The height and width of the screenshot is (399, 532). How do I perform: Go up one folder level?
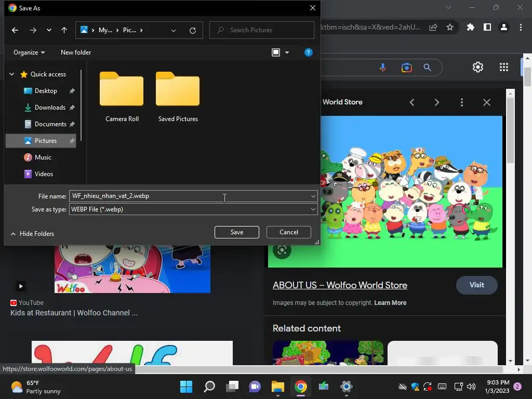[64, 30]
